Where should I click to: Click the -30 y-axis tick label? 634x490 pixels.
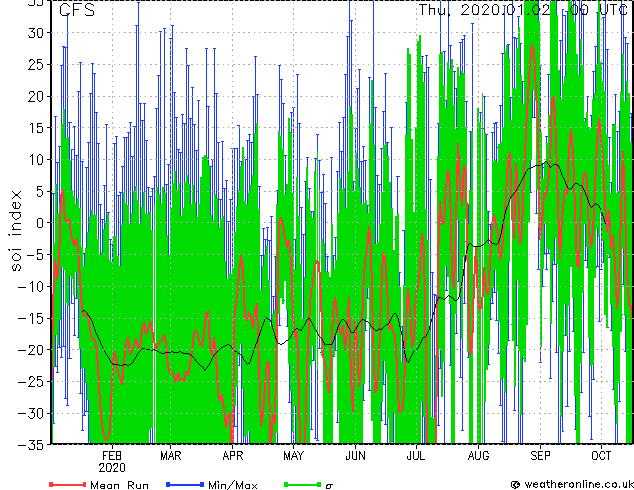point(32,413)
